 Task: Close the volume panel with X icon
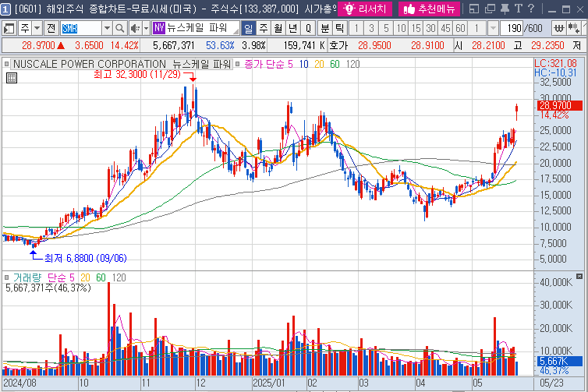(x=579, y=277)
